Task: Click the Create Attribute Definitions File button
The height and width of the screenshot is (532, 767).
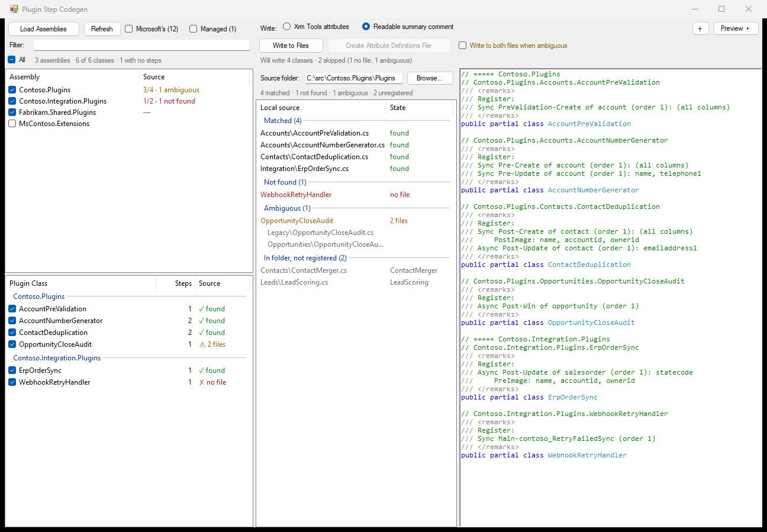Action: 389,46
